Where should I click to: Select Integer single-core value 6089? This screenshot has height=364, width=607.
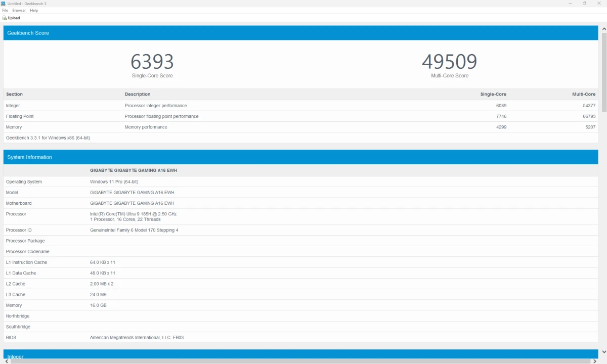click(x=501, y=106)
